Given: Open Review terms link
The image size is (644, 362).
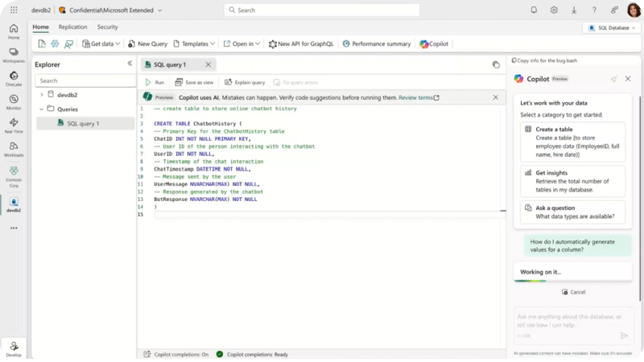Looking at the screenshot, I should 419,97.
